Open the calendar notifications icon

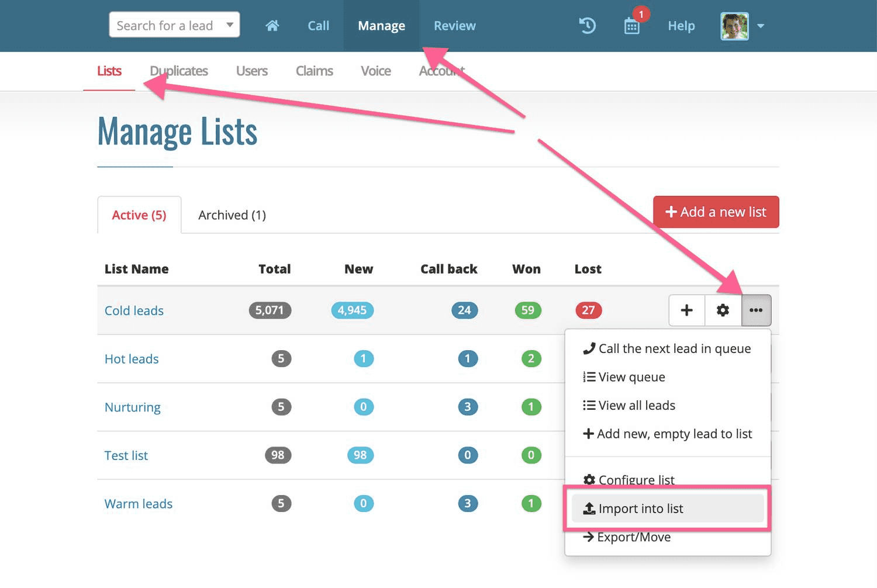pyautogui.click(x=632, y=26)
